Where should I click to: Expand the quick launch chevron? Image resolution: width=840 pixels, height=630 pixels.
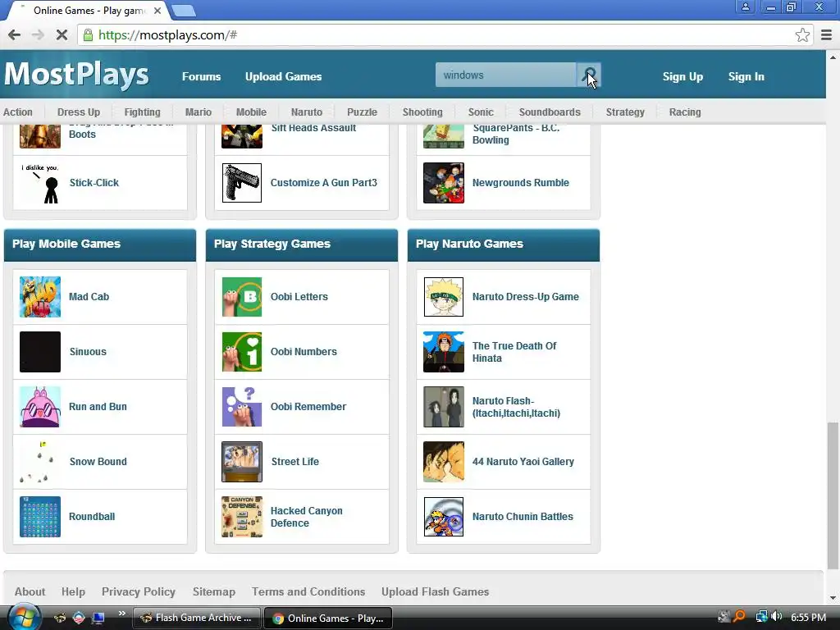121,614
